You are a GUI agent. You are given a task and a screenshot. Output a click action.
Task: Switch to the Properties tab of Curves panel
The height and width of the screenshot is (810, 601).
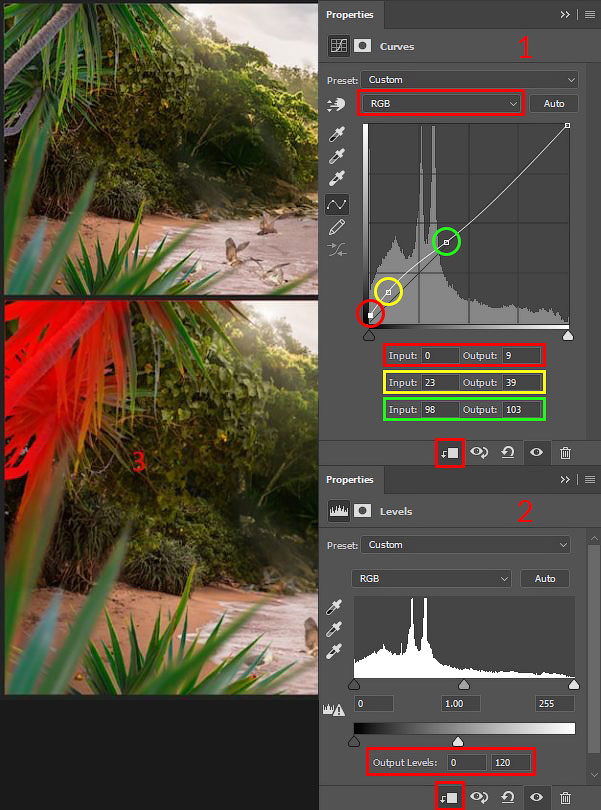tap(350, 15)
